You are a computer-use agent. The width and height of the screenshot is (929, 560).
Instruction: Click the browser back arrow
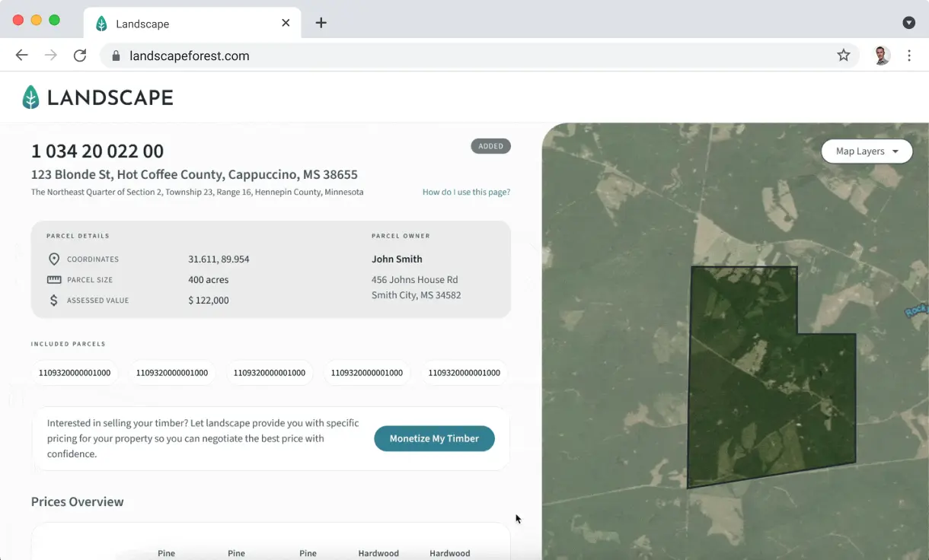click(x=22, y=56)
